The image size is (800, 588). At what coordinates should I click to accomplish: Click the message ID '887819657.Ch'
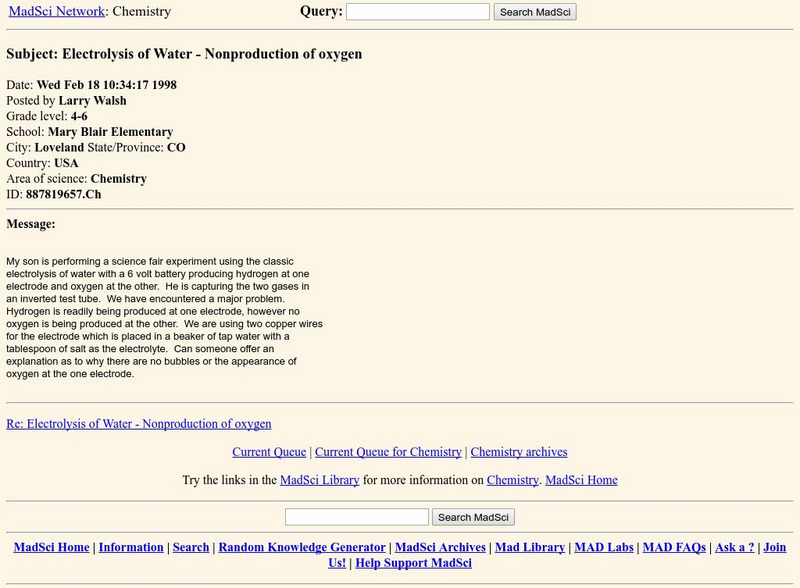point(63,194)
